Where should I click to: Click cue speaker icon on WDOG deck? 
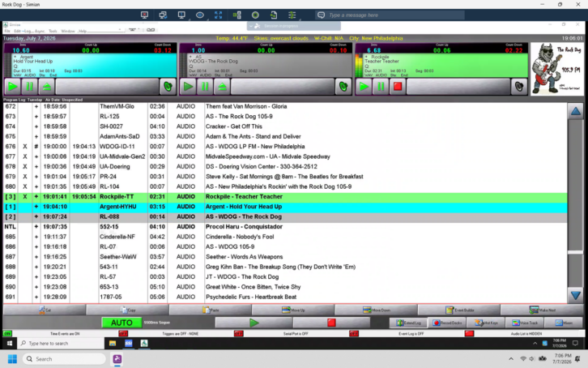[343, 87]
